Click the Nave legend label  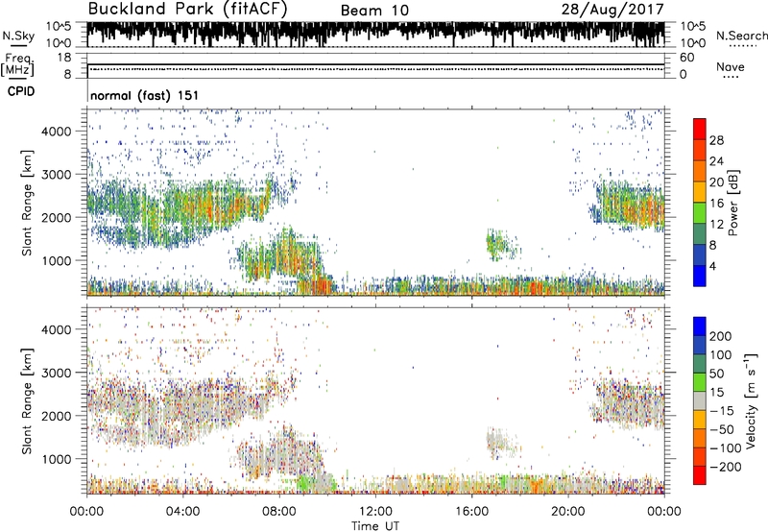coord(731,66)
